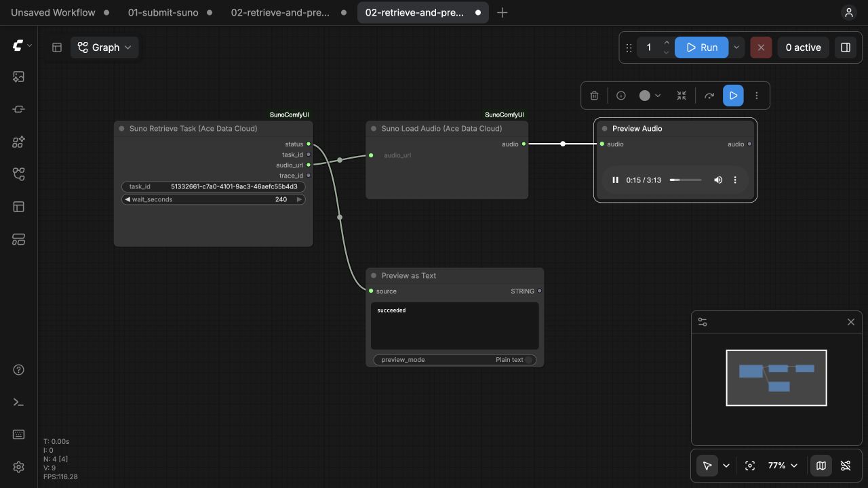Open minimap settings icon
Image resolution: width=868 pixels, height=488 pixels.
pos(703,322)
